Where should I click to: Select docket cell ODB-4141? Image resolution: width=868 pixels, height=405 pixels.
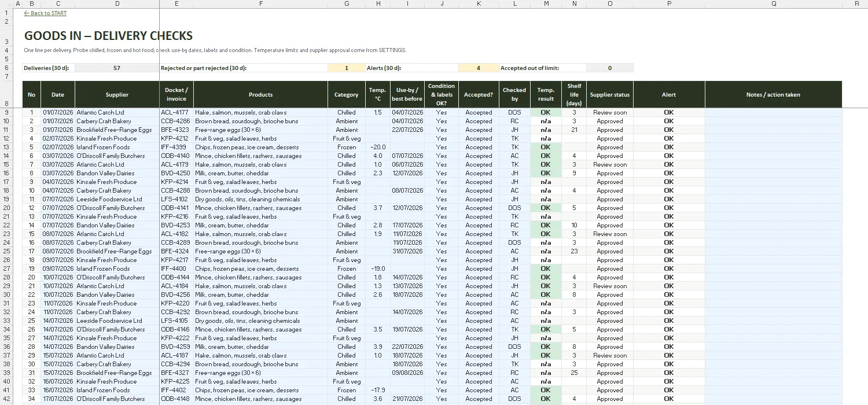[176, 208]
